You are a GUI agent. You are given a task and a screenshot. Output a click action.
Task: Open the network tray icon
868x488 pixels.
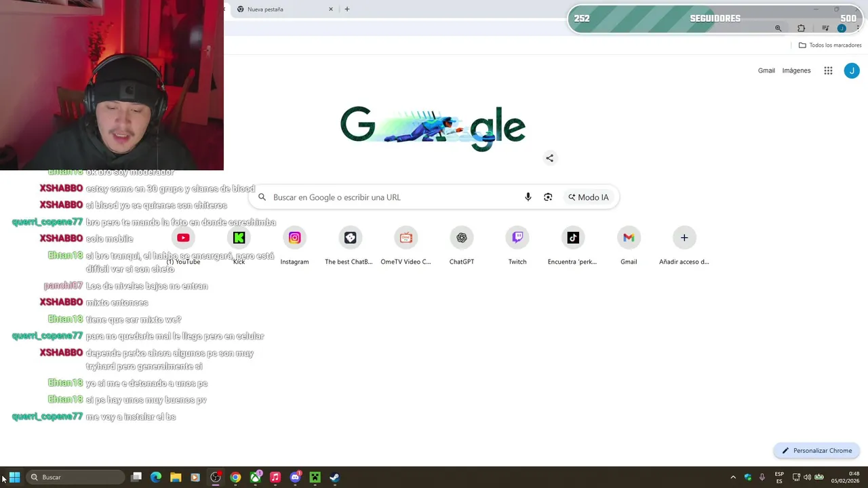[796, 477]
